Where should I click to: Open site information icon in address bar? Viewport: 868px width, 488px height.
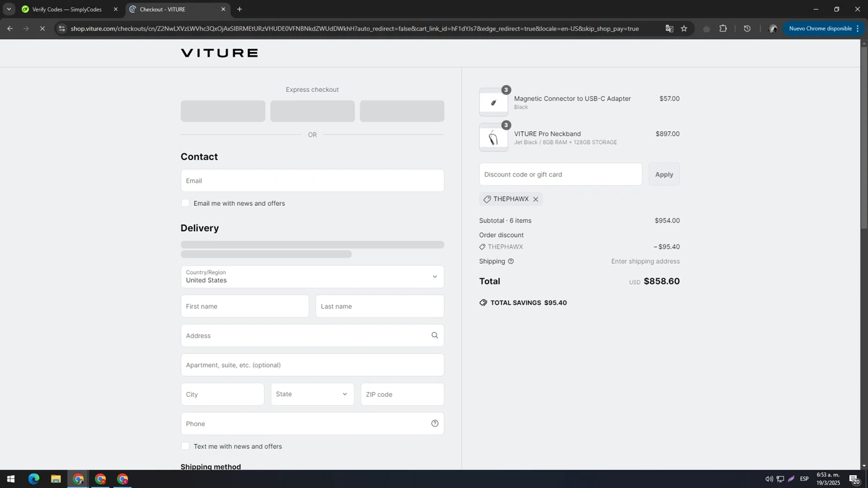pyautogui.click(x=62, y=28)
